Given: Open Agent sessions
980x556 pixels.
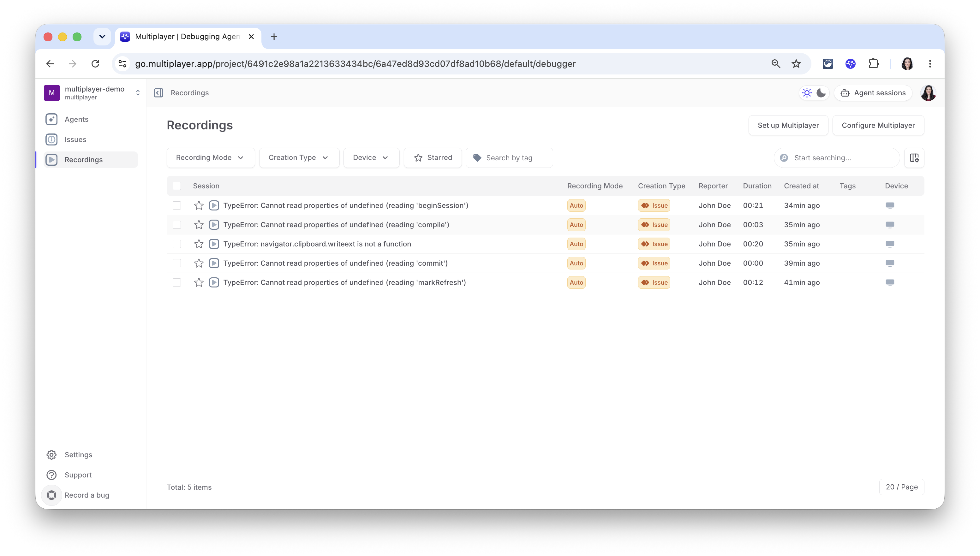Looking at the screenshot, I should click(873, 93).
